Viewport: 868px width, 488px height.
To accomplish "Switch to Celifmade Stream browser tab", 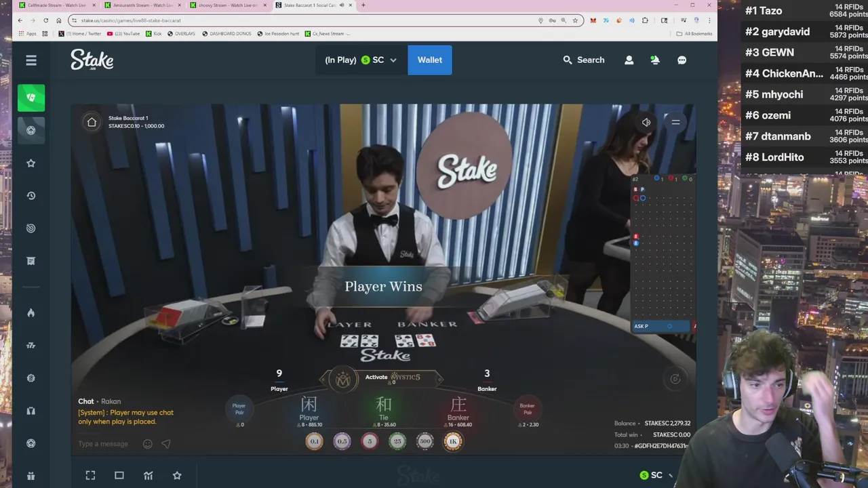I will (56, 5).
